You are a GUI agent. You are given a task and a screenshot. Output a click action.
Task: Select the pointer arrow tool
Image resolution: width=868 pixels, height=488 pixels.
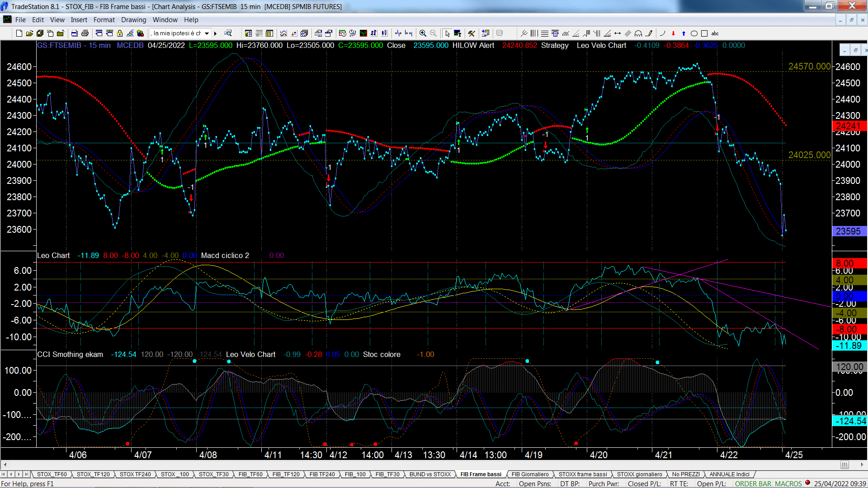point(447,33)
